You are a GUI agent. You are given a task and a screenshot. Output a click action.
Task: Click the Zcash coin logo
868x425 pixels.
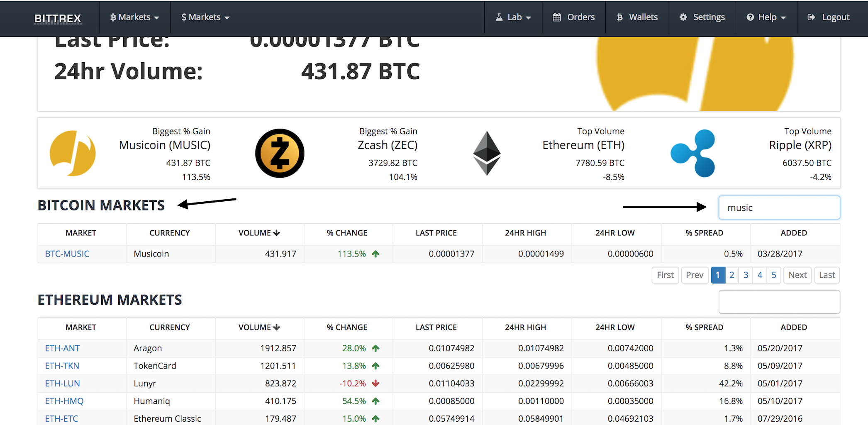[280, 153]
